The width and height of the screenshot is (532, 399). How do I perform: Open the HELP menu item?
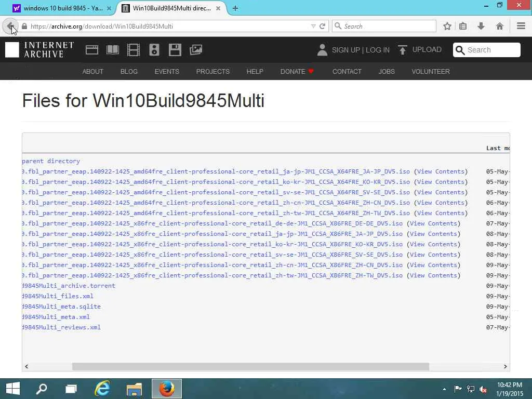tap(255, 71)
